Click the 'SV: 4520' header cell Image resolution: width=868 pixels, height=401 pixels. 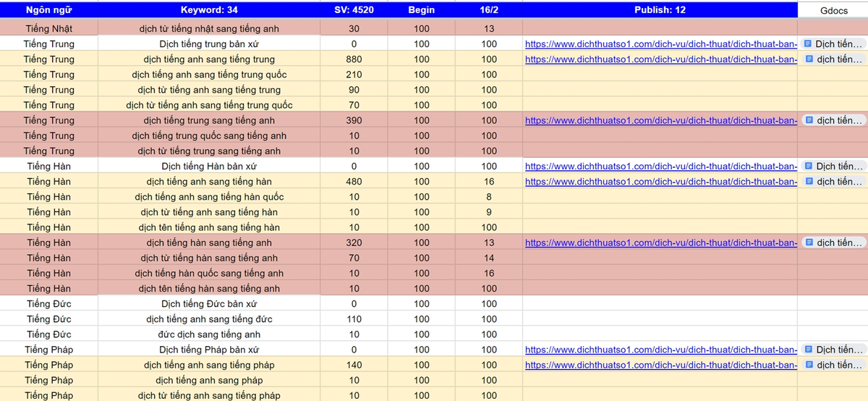[354, 11]
